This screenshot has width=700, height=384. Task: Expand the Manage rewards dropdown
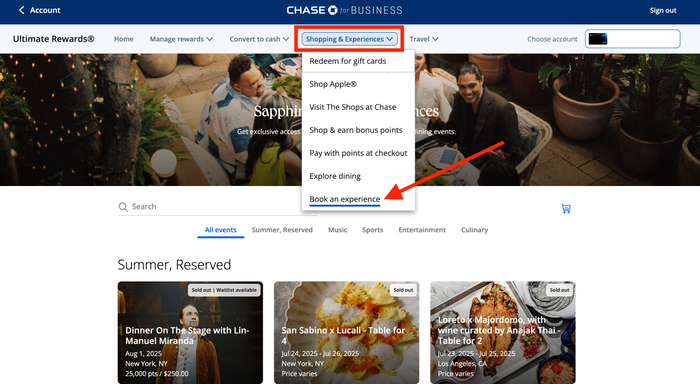pyautogui.click(x=181, y=39)
